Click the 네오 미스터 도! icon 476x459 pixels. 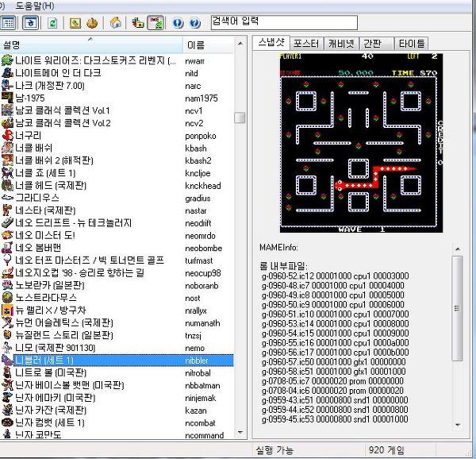tap(7, 235)
